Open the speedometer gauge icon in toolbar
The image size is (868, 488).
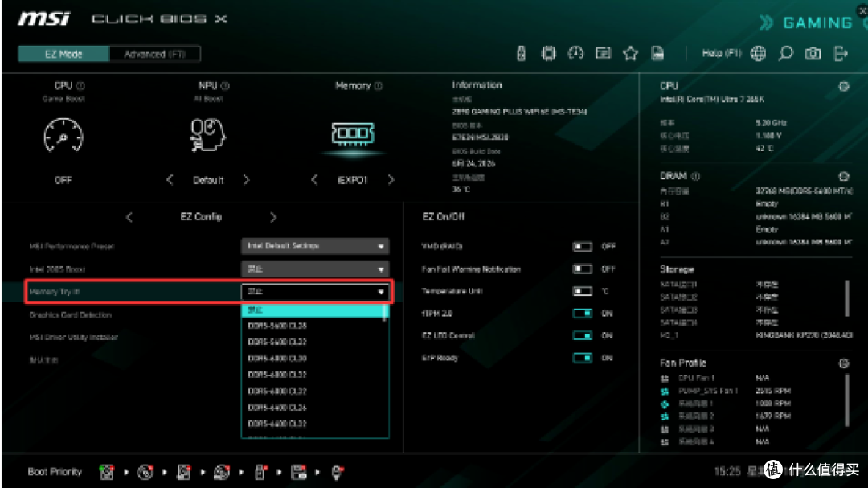[575, 54]
